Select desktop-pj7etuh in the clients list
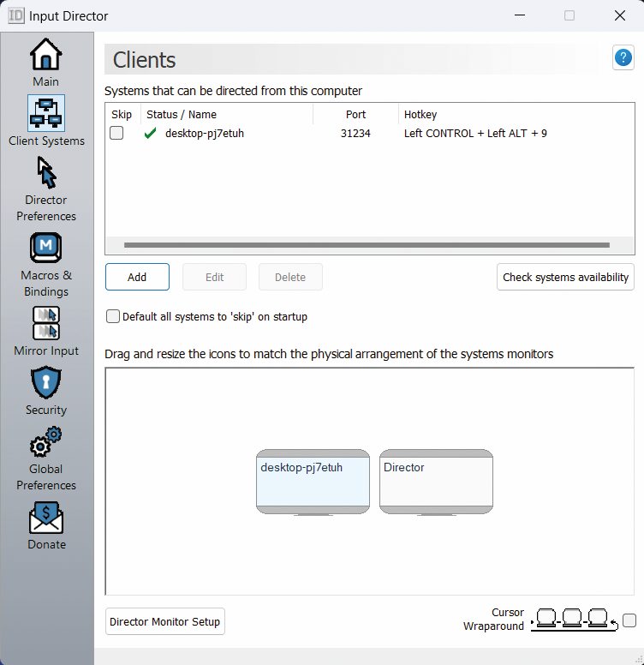644x665 pixels. tap(205, 133)
